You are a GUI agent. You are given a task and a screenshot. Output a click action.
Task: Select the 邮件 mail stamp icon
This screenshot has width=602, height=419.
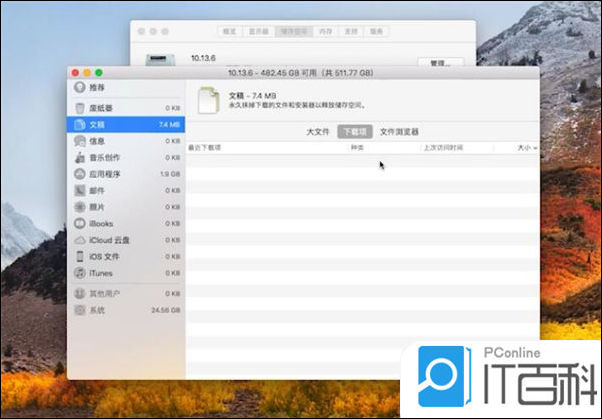pyautogui.click(x=80, y=190)
